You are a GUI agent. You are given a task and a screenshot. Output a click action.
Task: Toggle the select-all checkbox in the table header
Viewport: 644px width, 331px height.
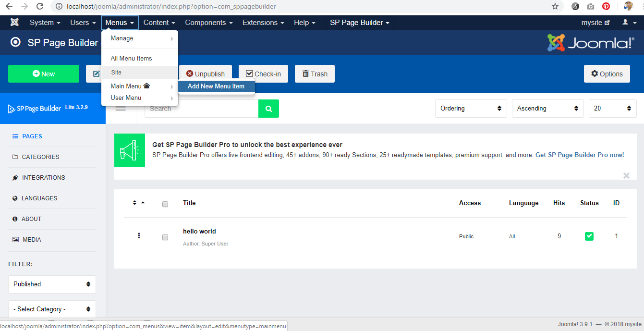[165, 204]
